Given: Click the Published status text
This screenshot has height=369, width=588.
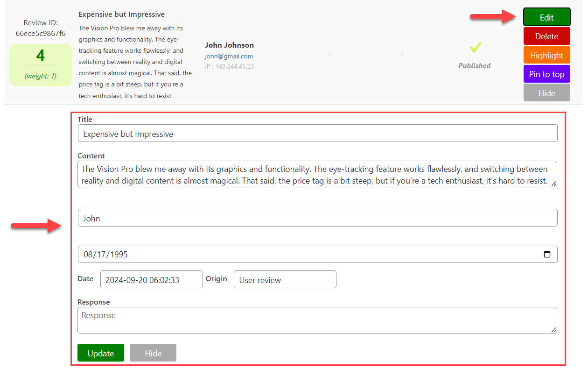Looking at the screenshot, I should (x=474, y=66).
